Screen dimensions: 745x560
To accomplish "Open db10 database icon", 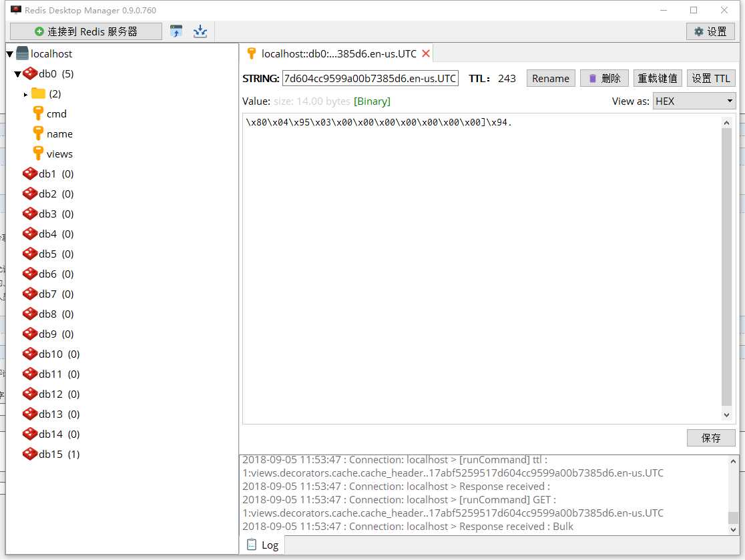I will point(30,354).
